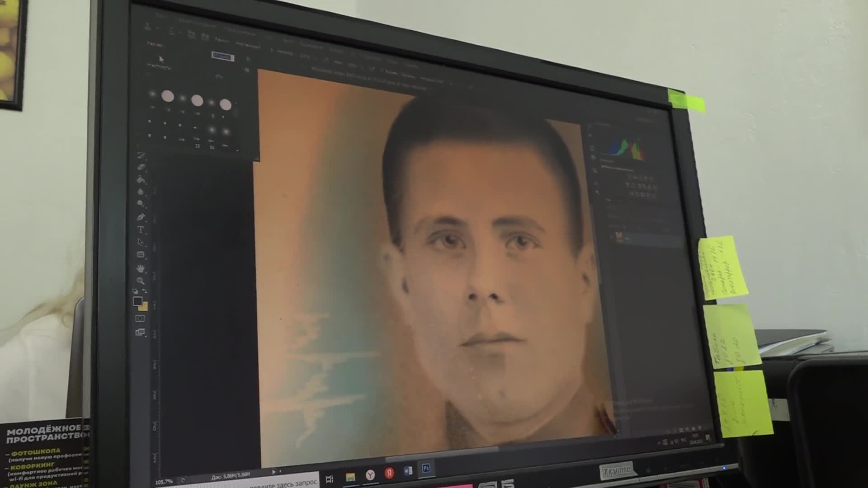Viewport: 868px width, 488px height.
Task: Select the Zoom magnifier tool
Action: click(x=141, y=281)
